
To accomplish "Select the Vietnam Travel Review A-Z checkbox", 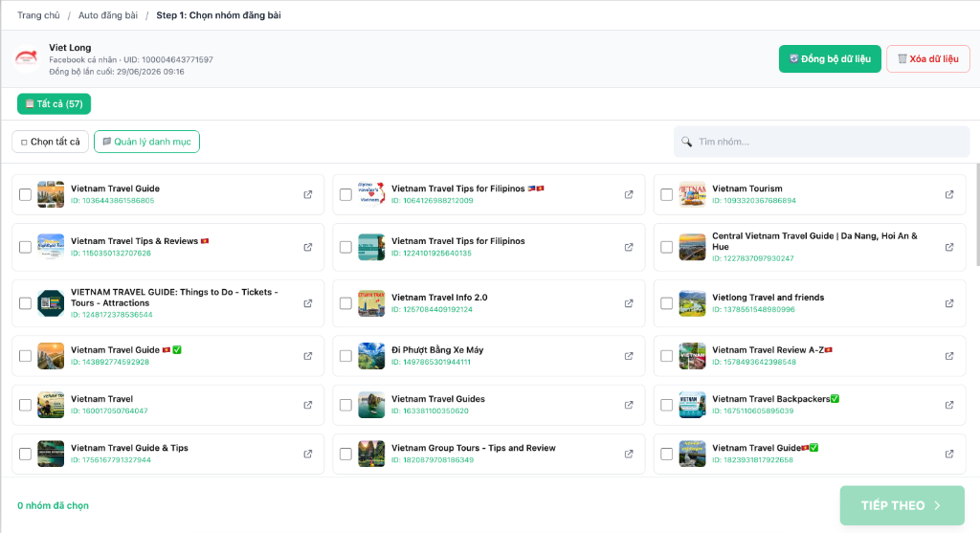I will point(667,356).
